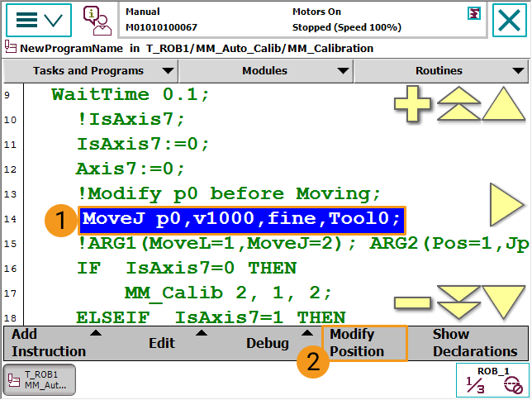The height and width of the screenshot is (400, 532).
Task: Open the Modules dropdown
Action: [266, 71]
